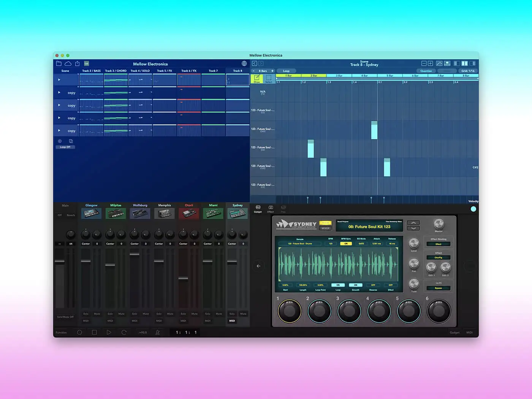
Task: Solo the Sydney mixer channel
Action: click(232, 314)
